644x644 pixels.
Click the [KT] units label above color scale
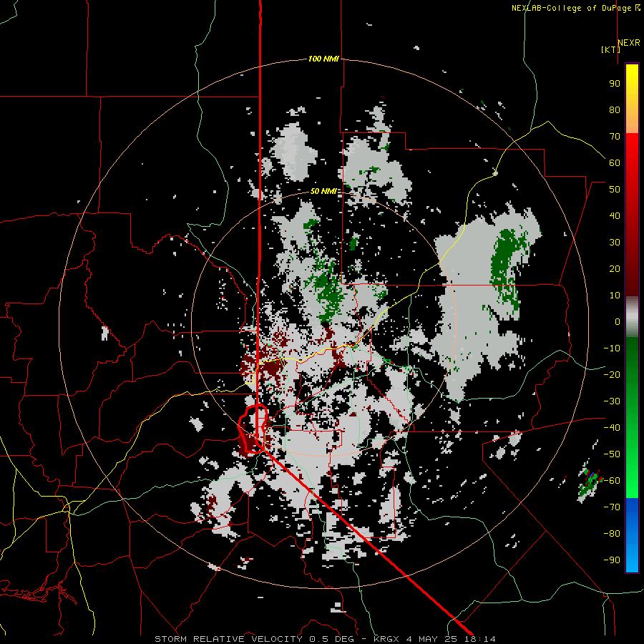tap(610, 49)
